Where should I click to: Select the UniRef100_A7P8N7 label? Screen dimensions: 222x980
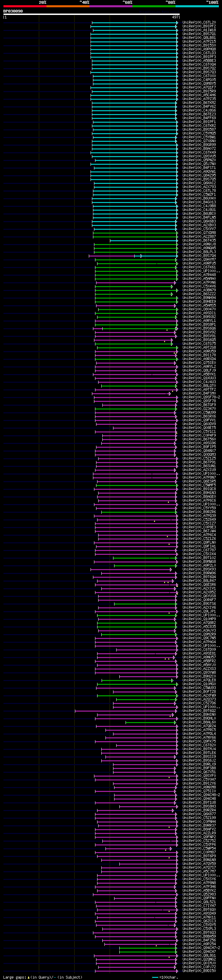[199, 477]
